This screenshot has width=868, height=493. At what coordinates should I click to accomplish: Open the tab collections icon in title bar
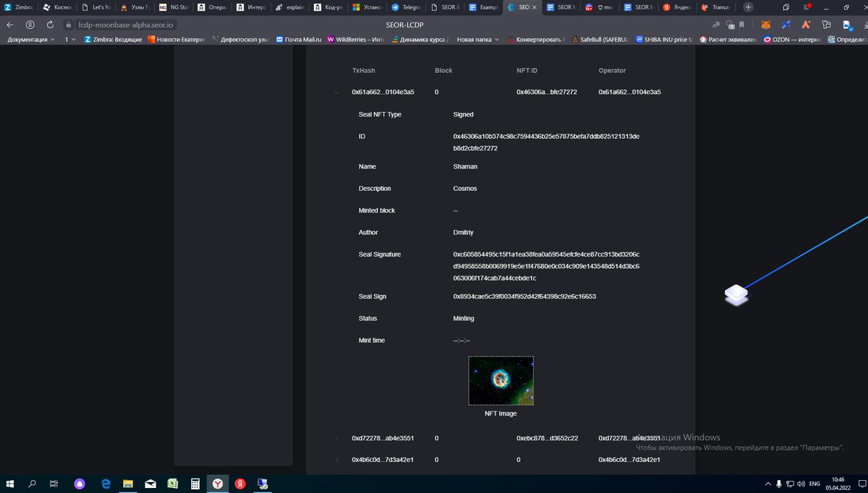coord(786,7)
